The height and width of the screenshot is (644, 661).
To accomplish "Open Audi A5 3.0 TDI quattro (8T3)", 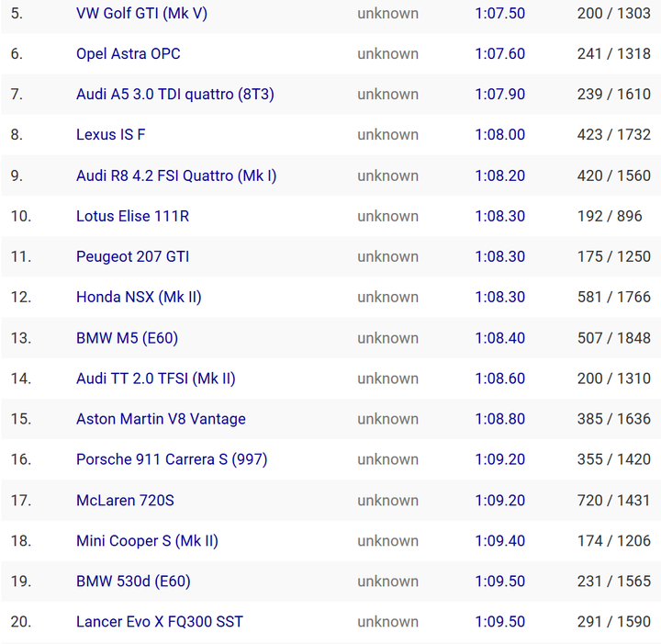I will (175, 95).
